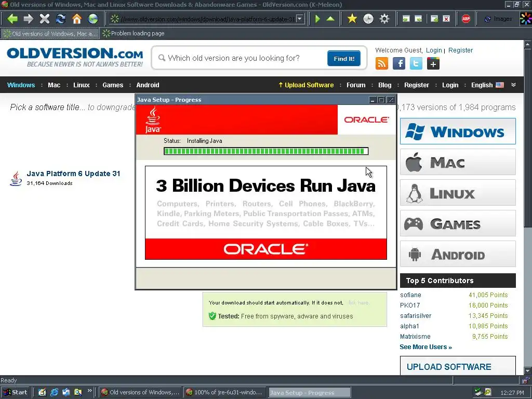Switch to 'Old versions of Windows' taskbar item

pos(140,392)
